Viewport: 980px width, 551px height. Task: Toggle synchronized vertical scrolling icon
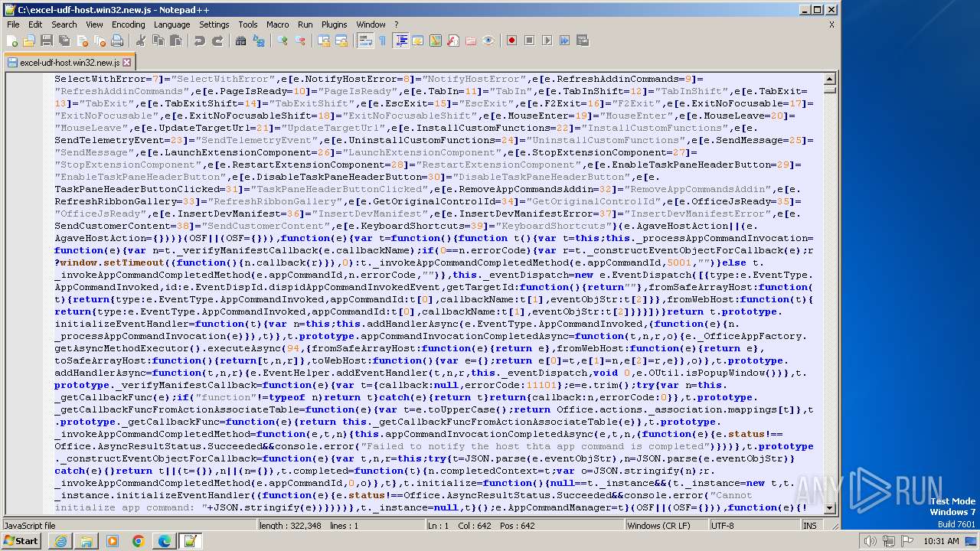pos(324,41)
